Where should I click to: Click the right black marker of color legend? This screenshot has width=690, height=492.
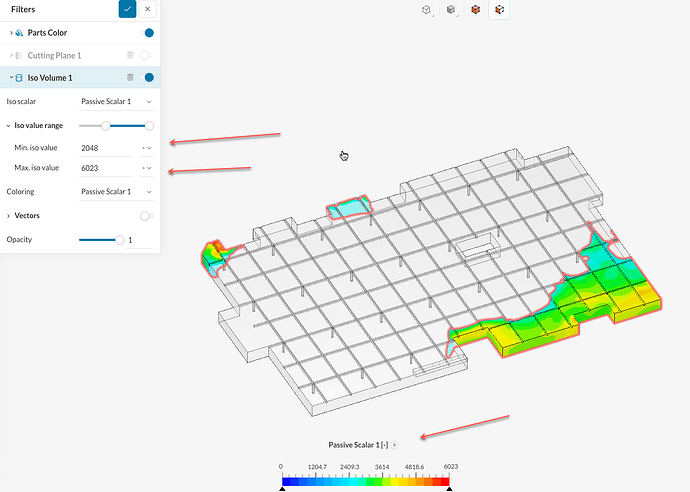tap(449, 488)
